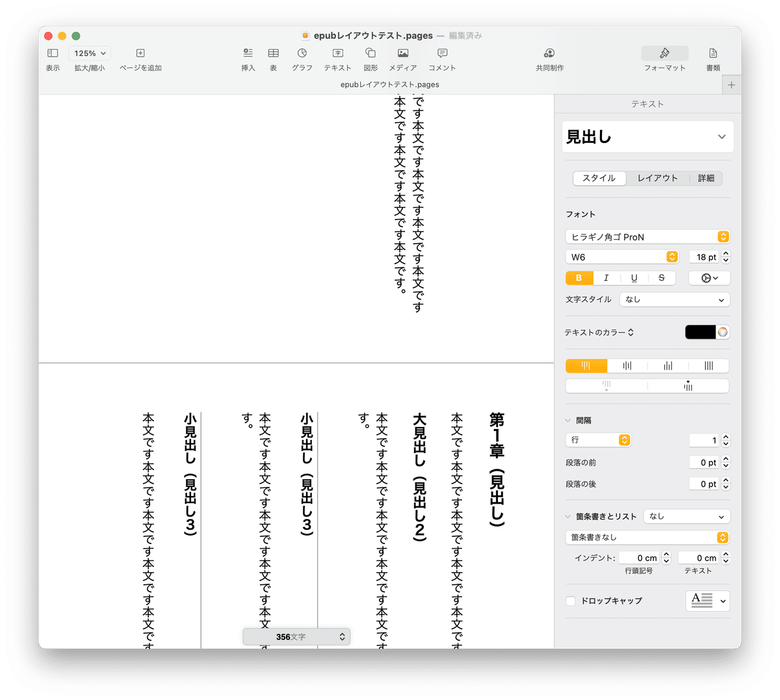Add a text box with the テキスト icon

coord(337,59)
